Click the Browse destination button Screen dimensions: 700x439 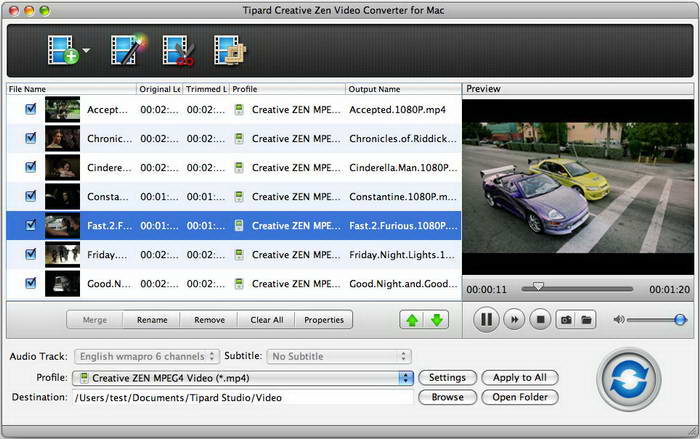point(447,397)
